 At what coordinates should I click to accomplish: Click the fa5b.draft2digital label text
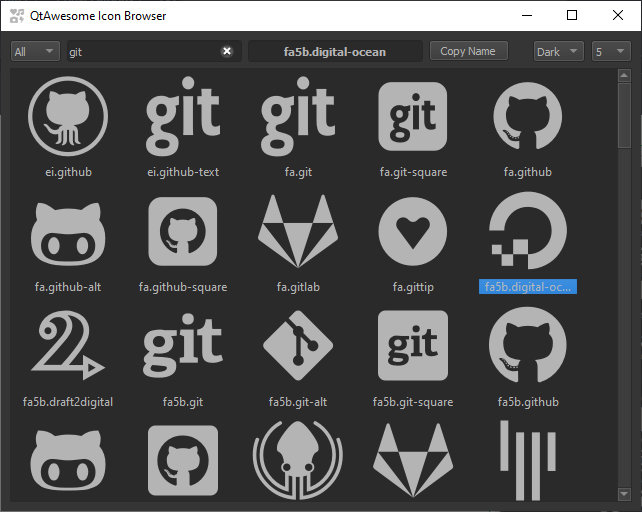68,402
